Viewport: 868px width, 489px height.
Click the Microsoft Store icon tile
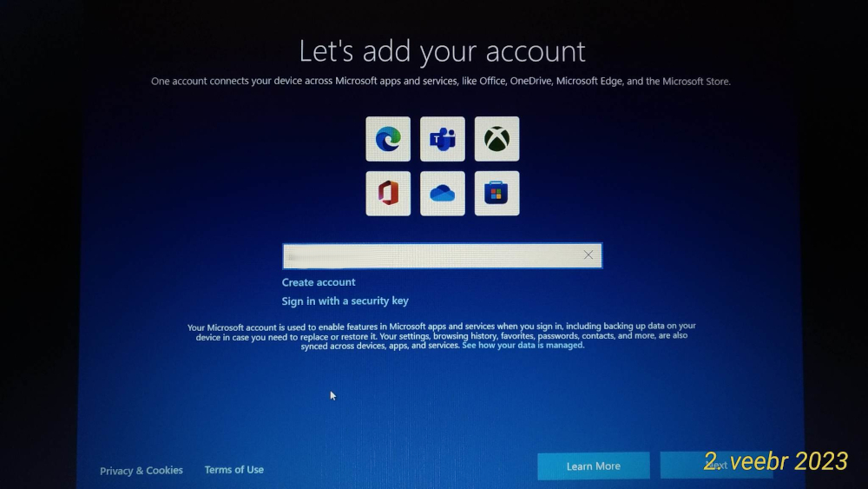point(497,194)
